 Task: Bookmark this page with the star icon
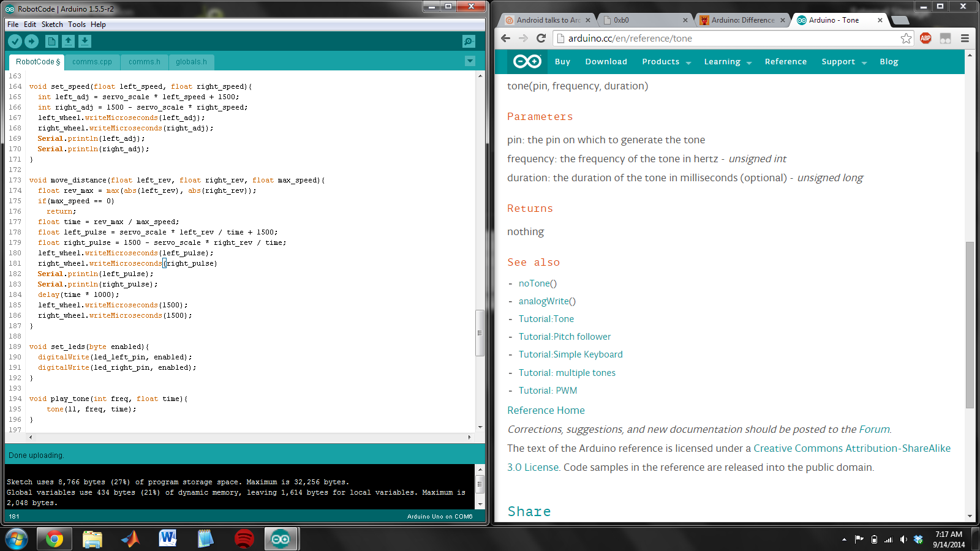point(907,39)
